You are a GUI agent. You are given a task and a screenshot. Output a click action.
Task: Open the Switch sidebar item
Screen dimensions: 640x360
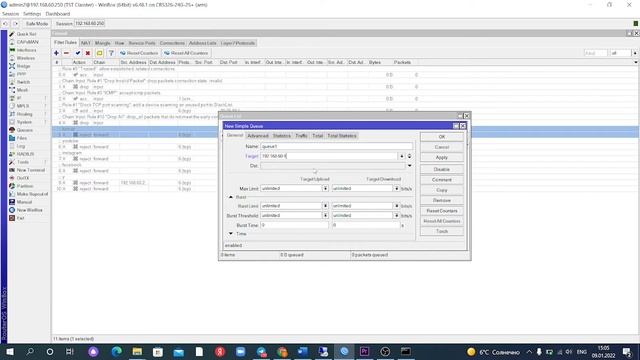coord(23,82)
